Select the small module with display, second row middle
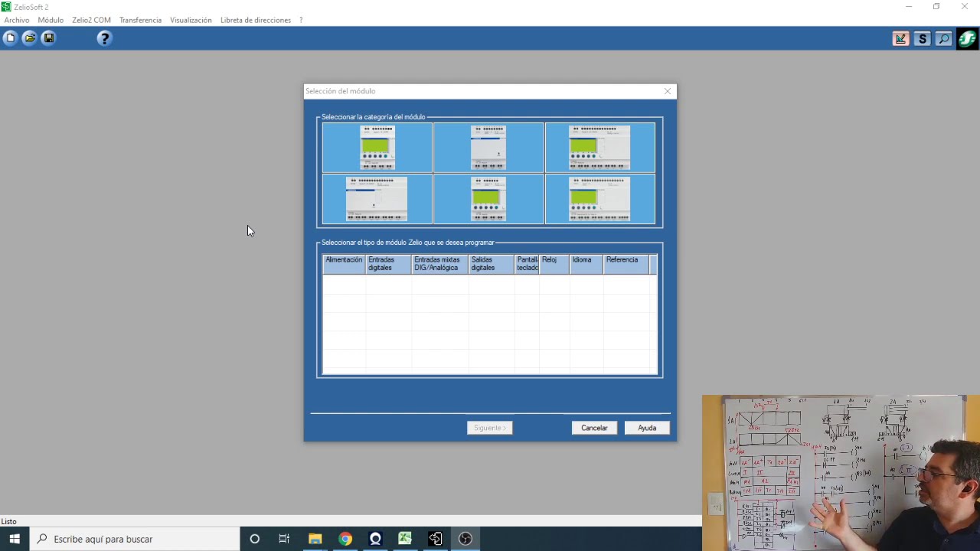The width and height of the screenshot is (980, 551). [488, 199]
